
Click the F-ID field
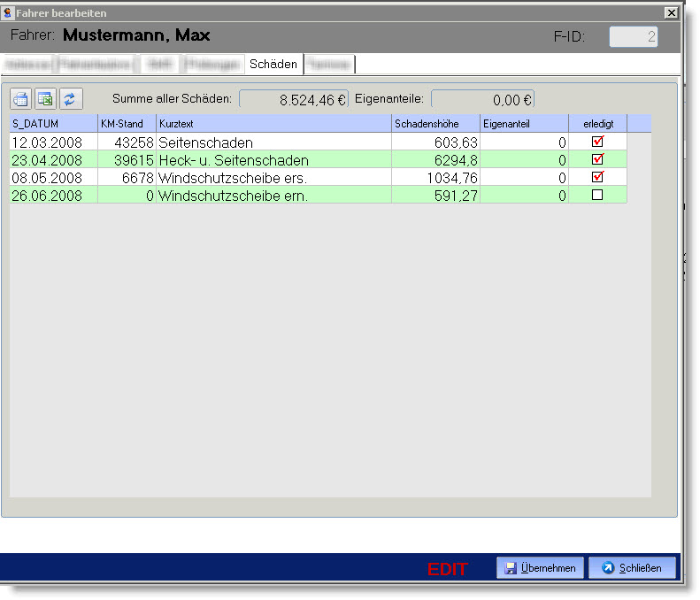coord(633,37)
